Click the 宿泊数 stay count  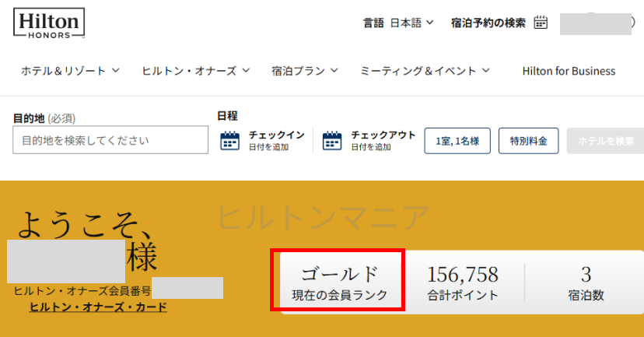coord(586,282)
